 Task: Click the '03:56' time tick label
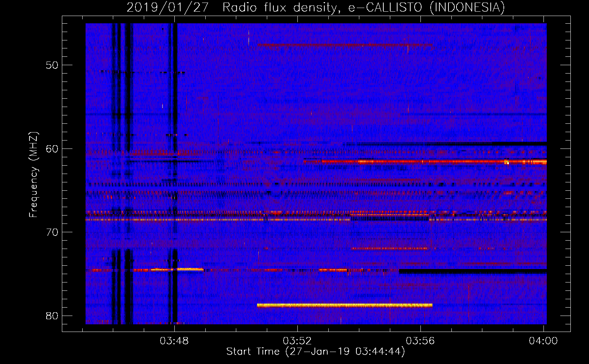[x=420, y=341]
